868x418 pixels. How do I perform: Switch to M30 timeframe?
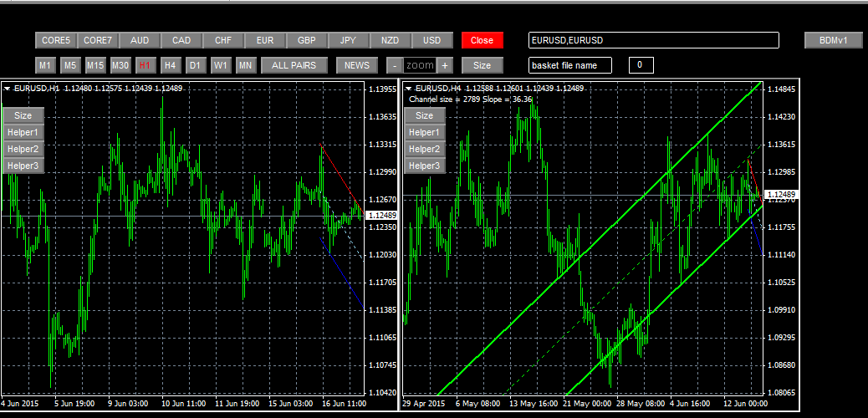pyautogui.click(x=120, y=65)
